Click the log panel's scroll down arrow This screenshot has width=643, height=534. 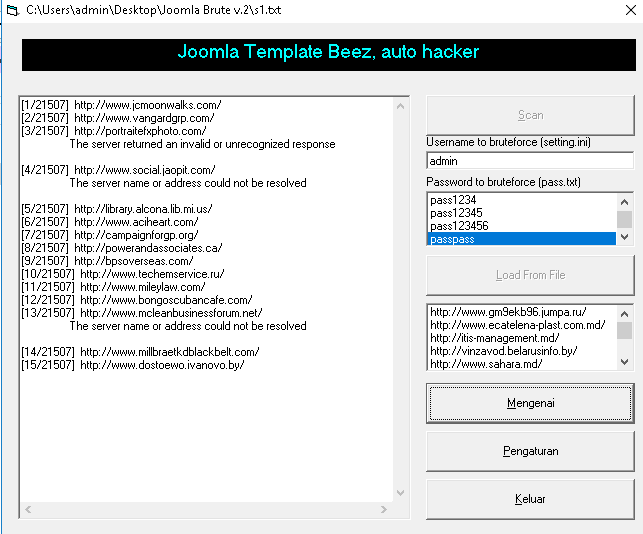401,493
